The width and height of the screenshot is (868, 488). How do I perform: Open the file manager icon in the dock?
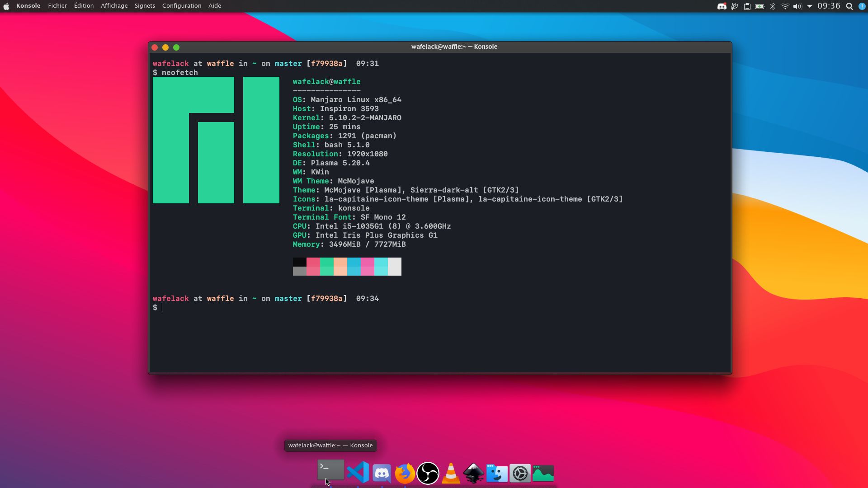tap(497, 473)
